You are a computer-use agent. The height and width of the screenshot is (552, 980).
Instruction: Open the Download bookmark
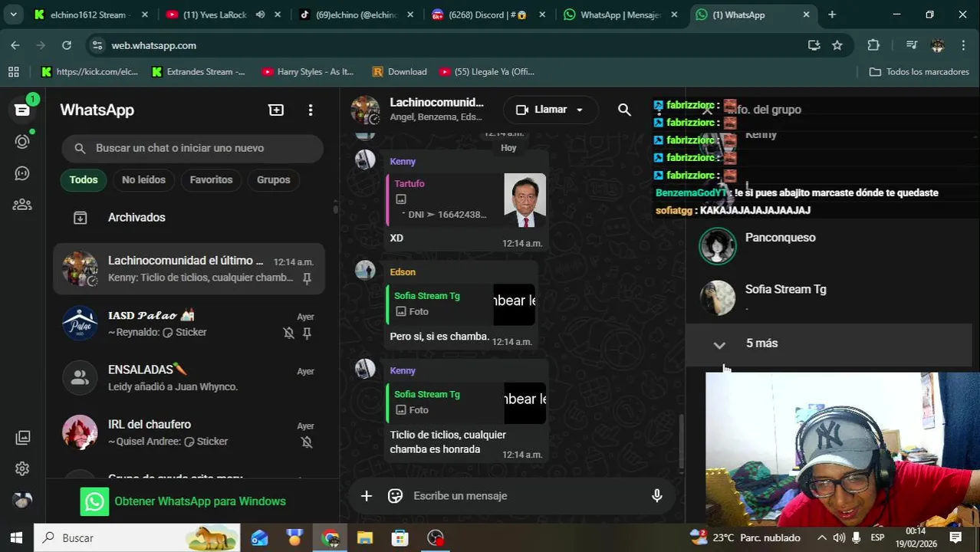pyautogui.click(x=400, y=71)
